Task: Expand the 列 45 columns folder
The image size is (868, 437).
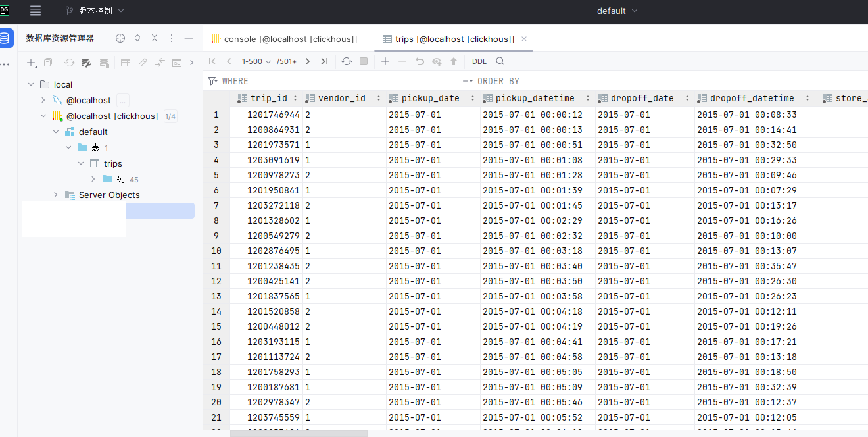Action: click(93, 179)
